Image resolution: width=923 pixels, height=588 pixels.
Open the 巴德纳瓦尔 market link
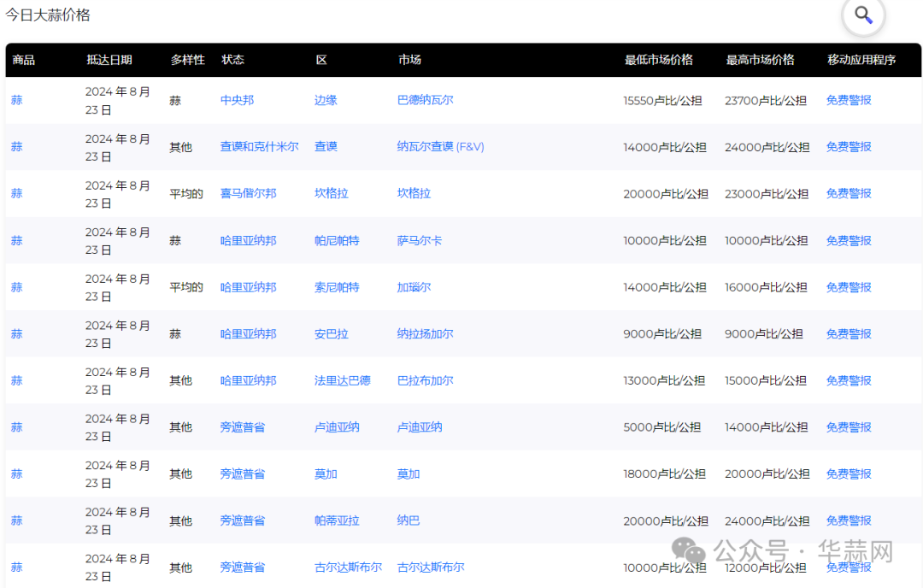point(425,100)
